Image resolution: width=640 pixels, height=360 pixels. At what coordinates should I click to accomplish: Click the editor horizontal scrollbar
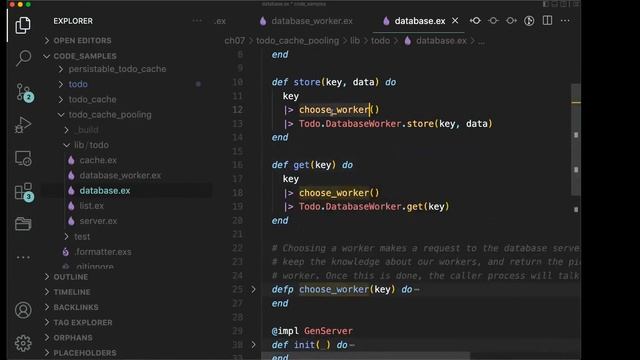(365, 356)
